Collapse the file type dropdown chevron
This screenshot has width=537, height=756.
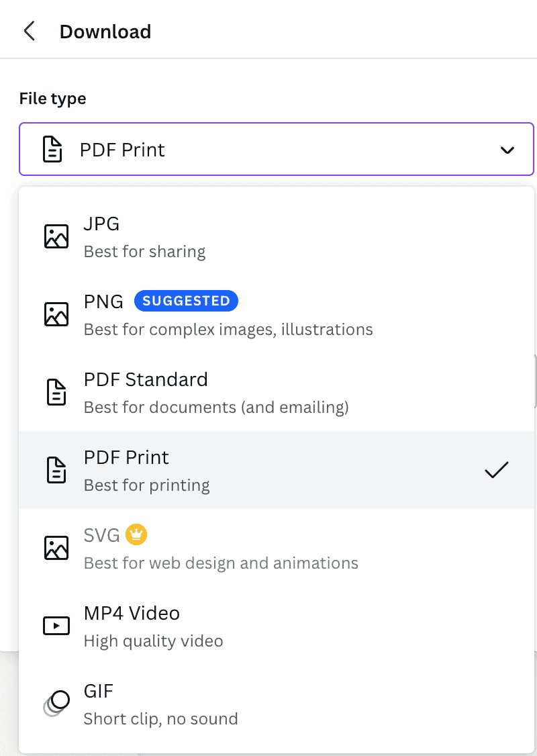pos(508,150)
